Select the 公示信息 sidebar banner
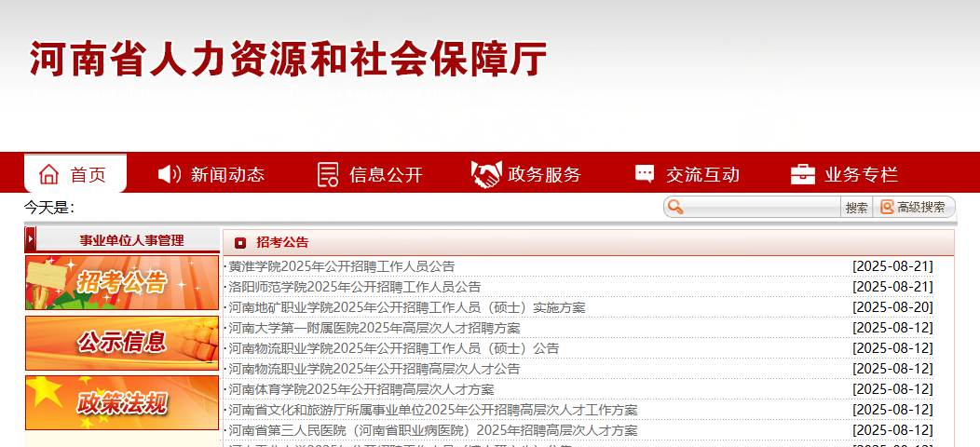This screenshot has height=447, width=980. [122, 343]
